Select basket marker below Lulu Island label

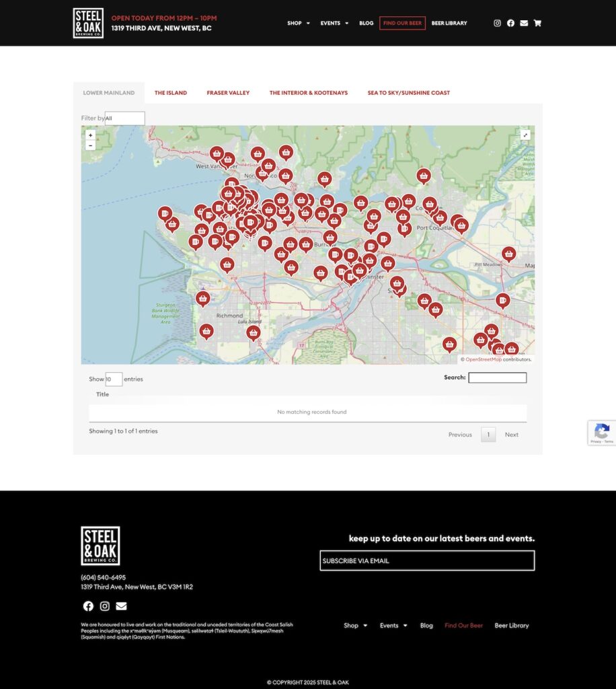(x=254, y=333)
